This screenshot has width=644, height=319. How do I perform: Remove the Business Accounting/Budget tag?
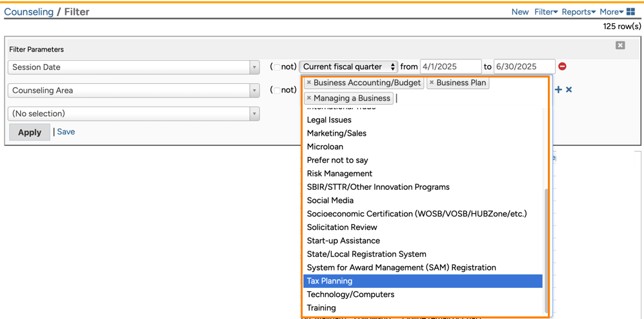point(309,83)
